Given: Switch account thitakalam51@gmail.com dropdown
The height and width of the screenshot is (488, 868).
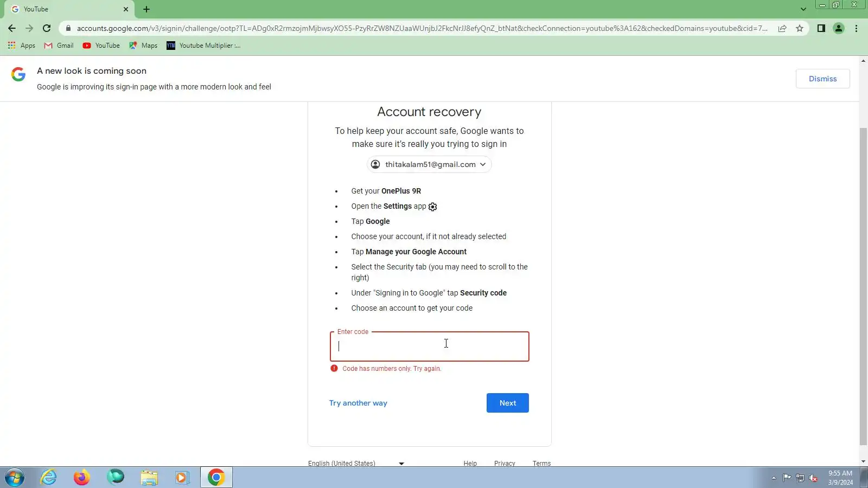Looking at the screenshot, I should coord(429,164).
